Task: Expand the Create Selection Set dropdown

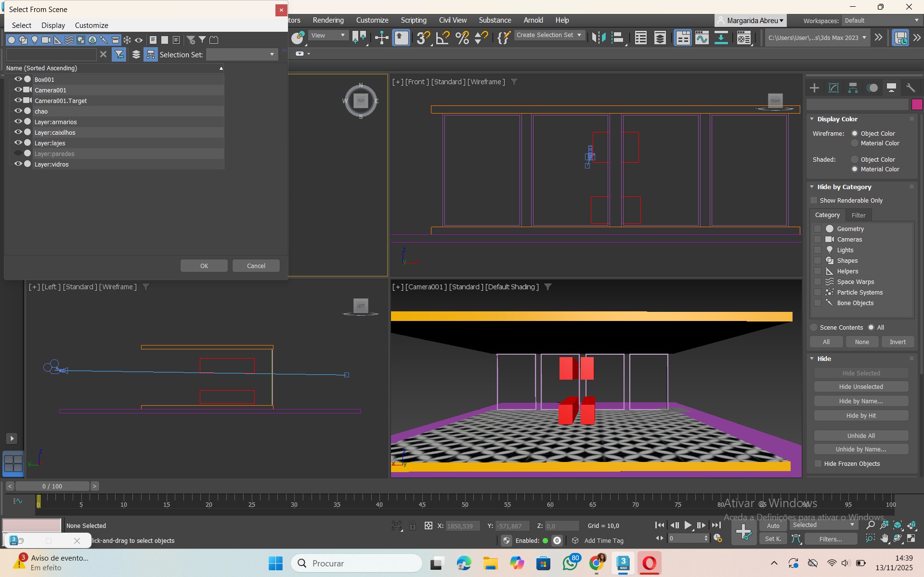Action: [x=579, y=35]
